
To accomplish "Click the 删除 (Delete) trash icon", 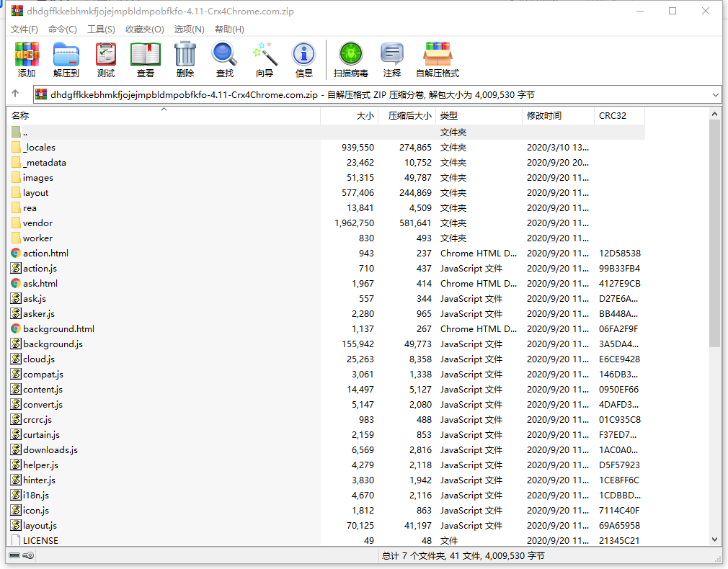I will tap(185, 54).
